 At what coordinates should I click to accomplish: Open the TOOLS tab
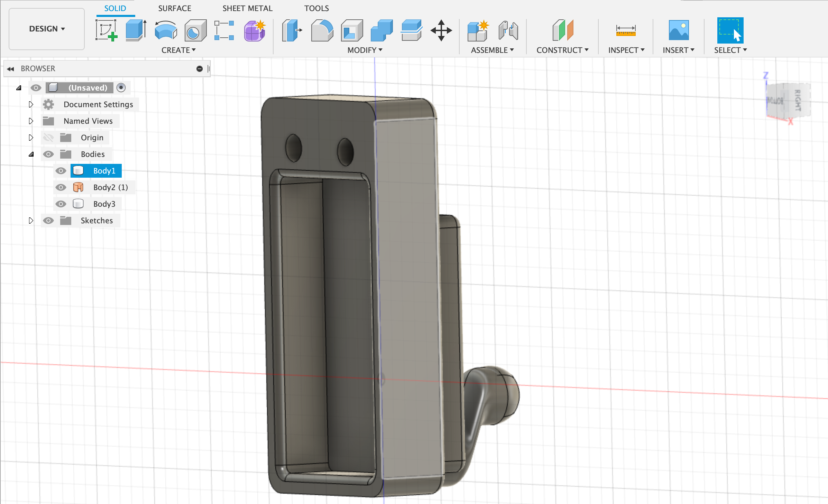(316, 8)
